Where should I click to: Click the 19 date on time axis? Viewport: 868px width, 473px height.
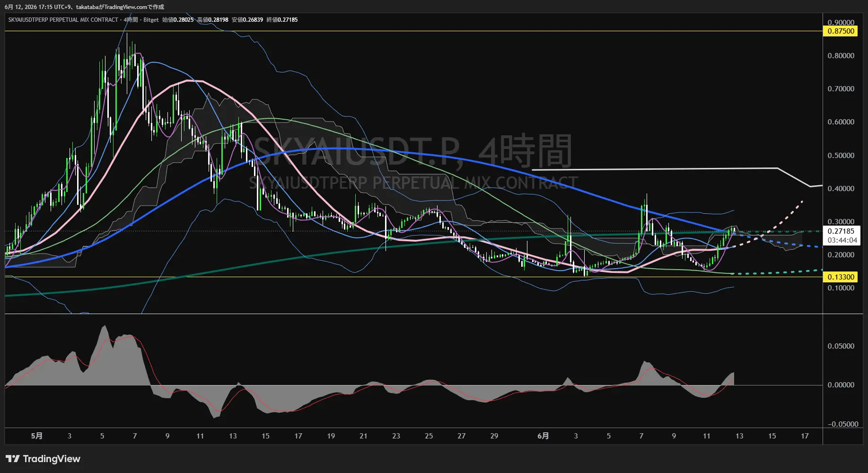(x=331, y=436)
